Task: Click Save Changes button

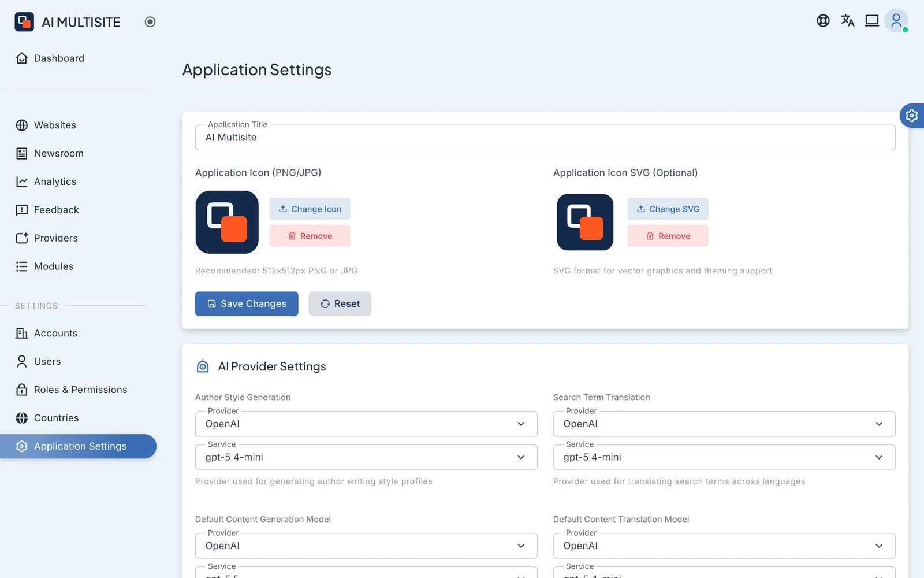Action: (247, 304)
